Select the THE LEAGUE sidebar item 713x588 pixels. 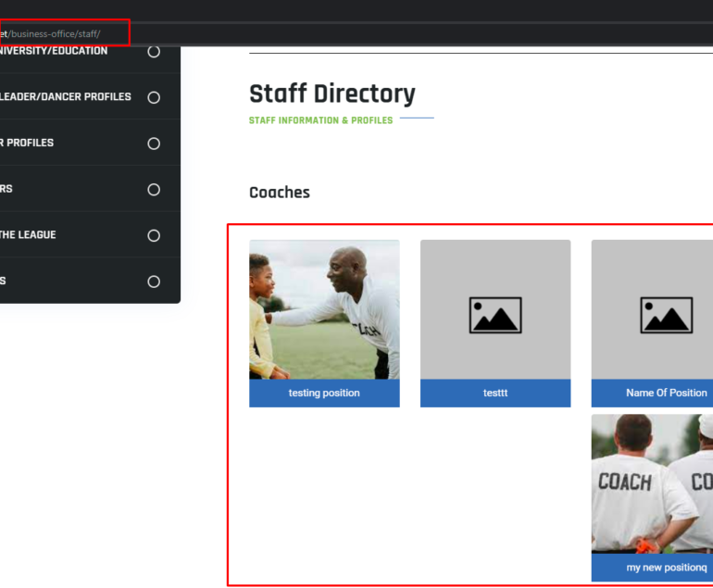point(28,235)
